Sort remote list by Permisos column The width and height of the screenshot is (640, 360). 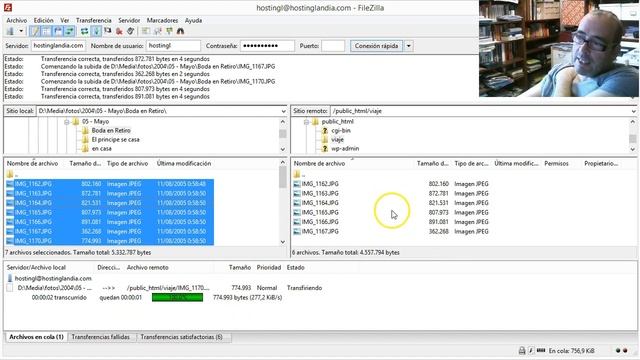pyautogui.click(x=556, y=163)
